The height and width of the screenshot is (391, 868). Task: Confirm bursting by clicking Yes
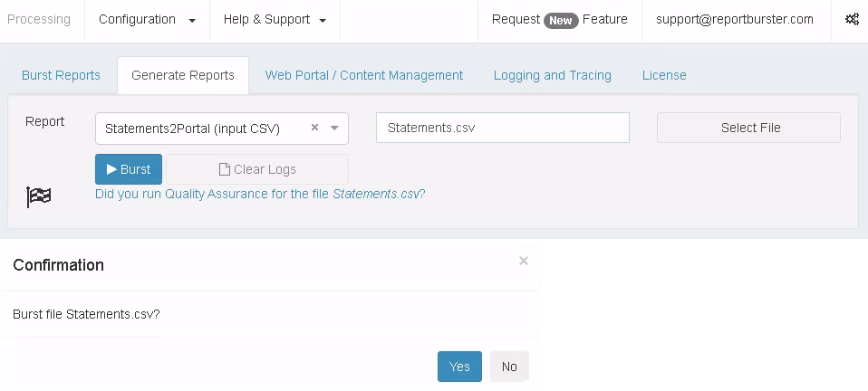click(x=459, y=367)
